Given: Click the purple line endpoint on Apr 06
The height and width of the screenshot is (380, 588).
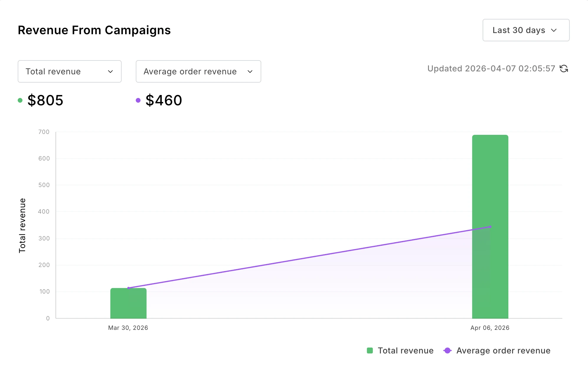Looking at the screenshot, I should [x=490, y=227].
